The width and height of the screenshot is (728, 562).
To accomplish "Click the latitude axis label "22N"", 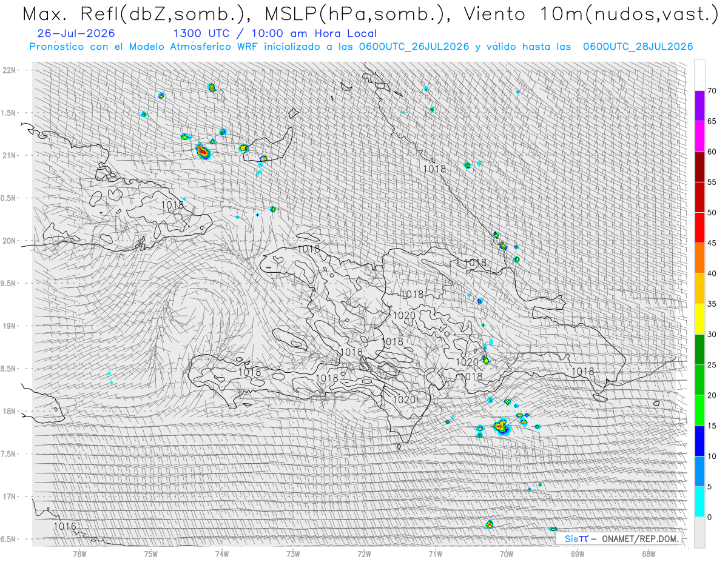I will [10, 70].
